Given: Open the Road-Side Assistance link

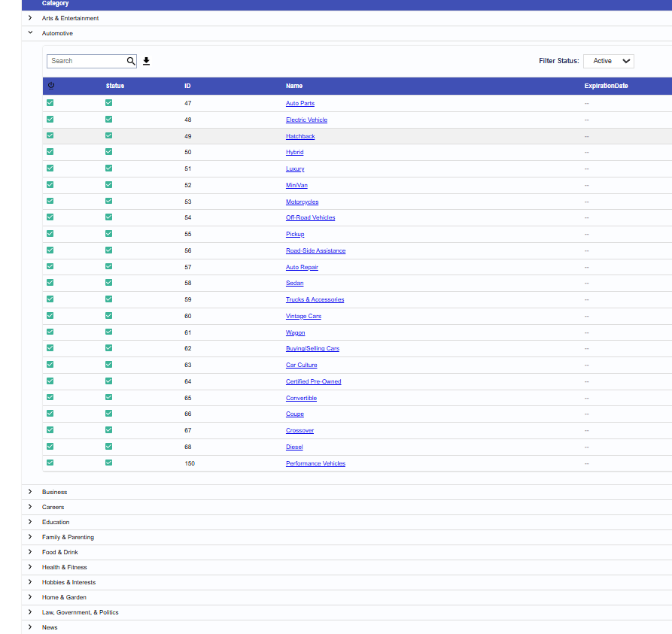Looking at the screenshot, I should (315, 250).
